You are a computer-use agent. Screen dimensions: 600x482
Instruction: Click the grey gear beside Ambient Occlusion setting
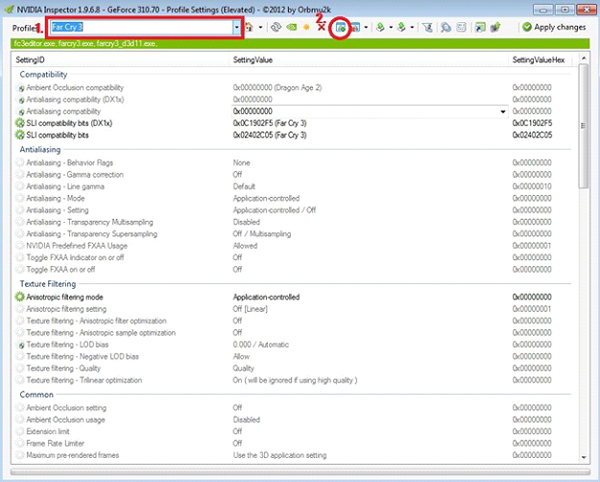20,408
